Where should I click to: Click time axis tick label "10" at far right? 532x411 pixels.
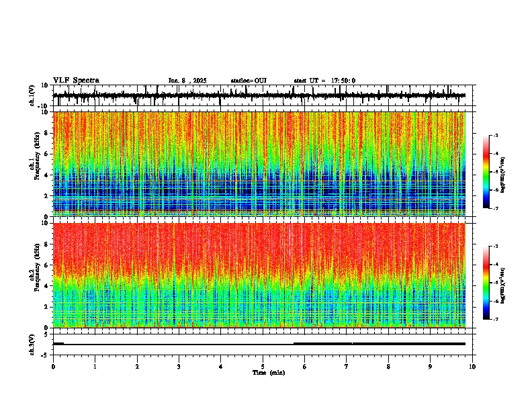click(472, 367)
